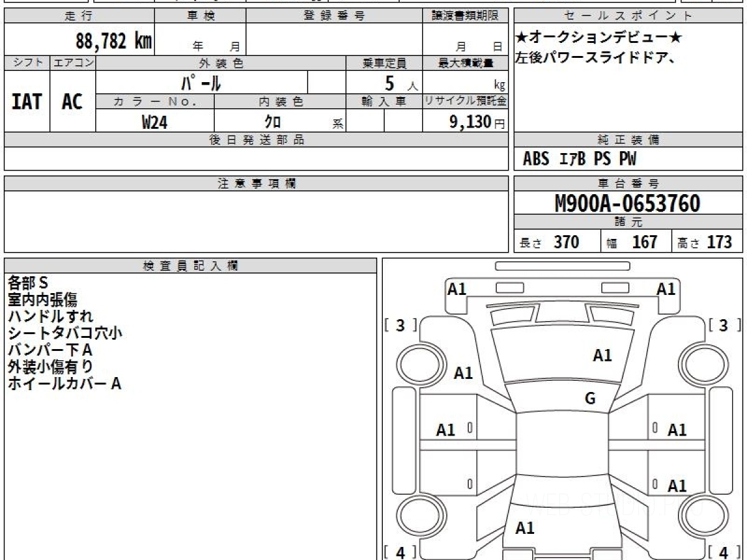747x560 pixels.
Task: Select the セールスポイント heading
Action: 628,16
